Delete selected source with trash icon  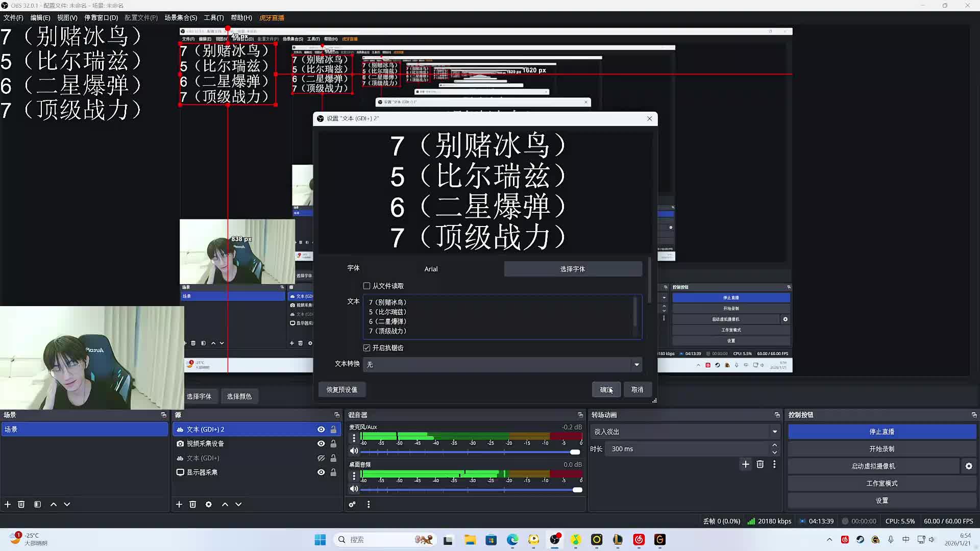pyautogui.click(x=193, y=505)
